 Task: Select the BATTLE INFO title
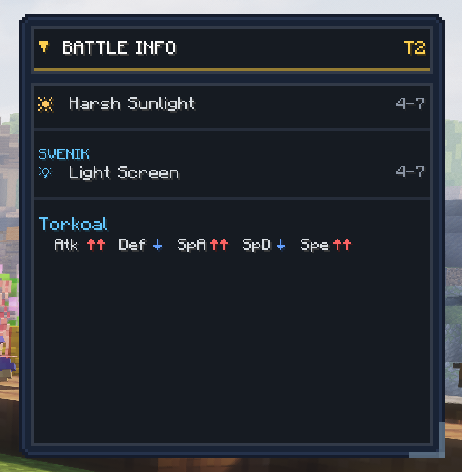[x=119, y=48]
